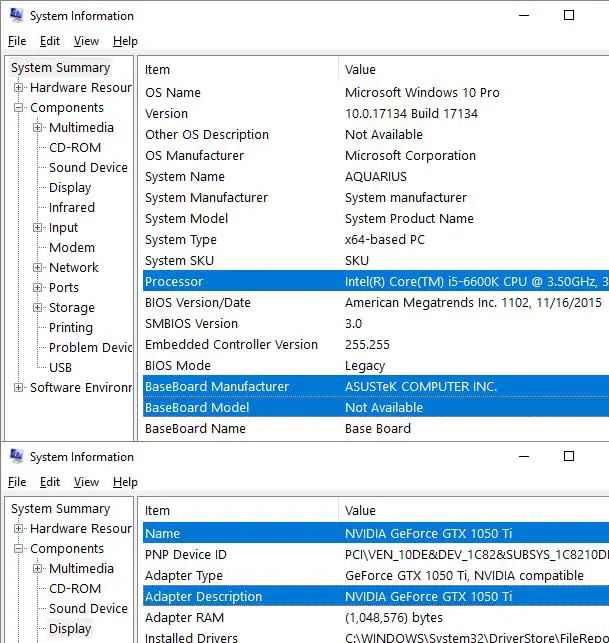Select the Adapter Description row
Image resolution: width=609 pixels, height=643 pixels.
[376, 597]
